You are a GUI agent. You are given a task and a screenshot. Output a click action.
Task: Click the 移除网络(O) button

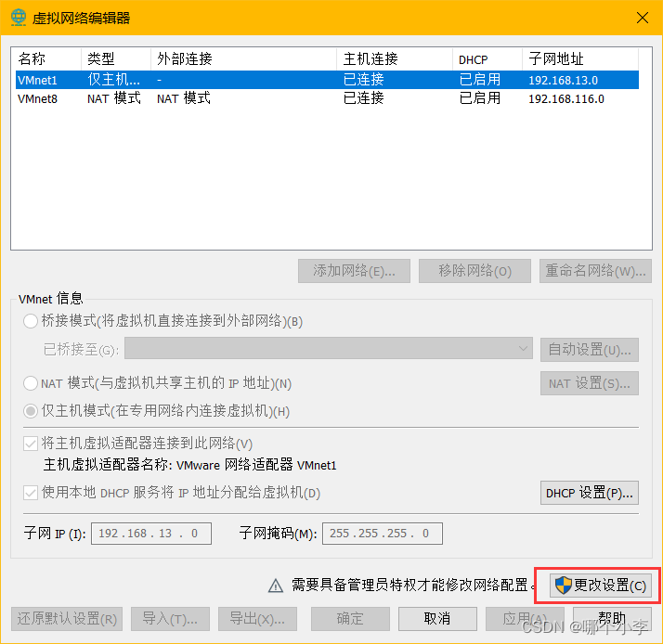[474, 271]
